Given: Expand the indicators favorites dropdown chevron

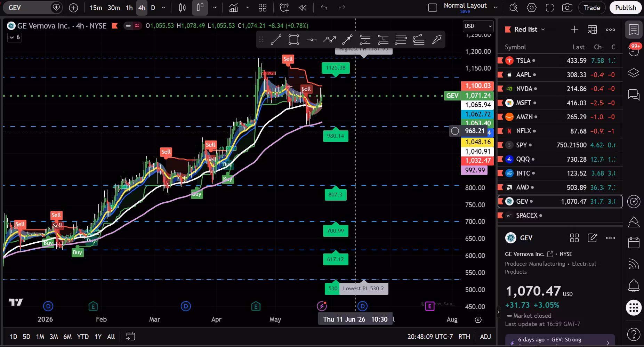Looking at the screenshot, I should [248, 8].
